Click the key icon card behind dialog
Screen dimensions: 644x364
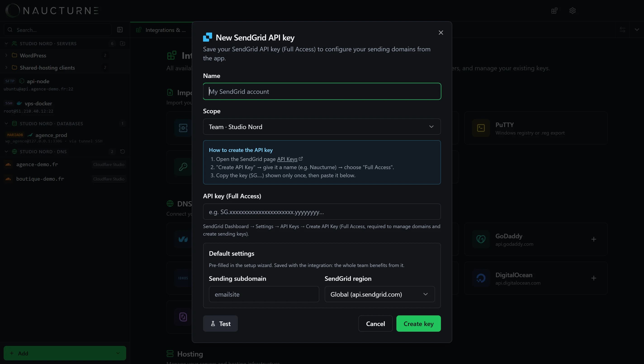pyautogui.click(x=183, y=167)
